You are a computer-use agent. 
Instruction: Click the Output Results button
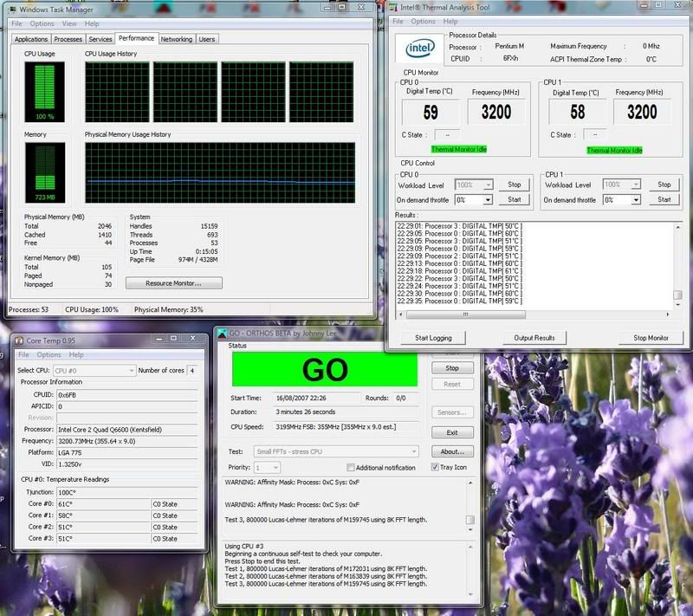point(534,338)
